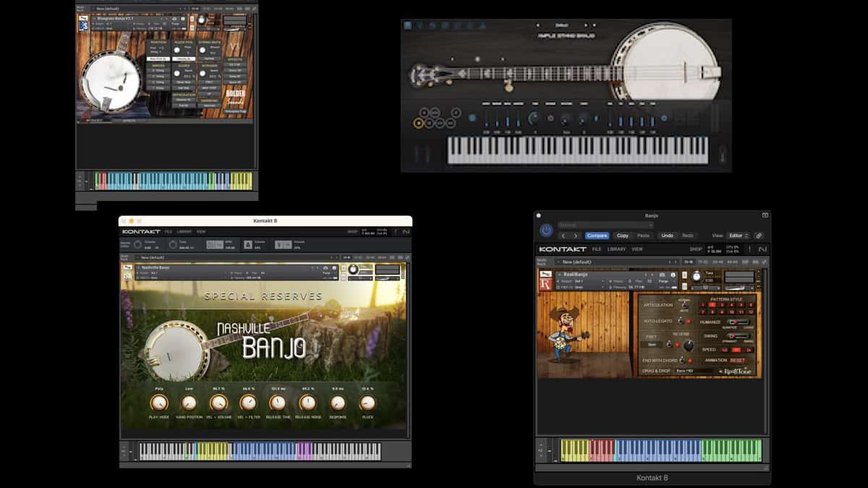This screenshot has height=488, width=868.
Task: Toggle Chorus Off in Bluegrass Banjo effects
Action: (235, 71)
